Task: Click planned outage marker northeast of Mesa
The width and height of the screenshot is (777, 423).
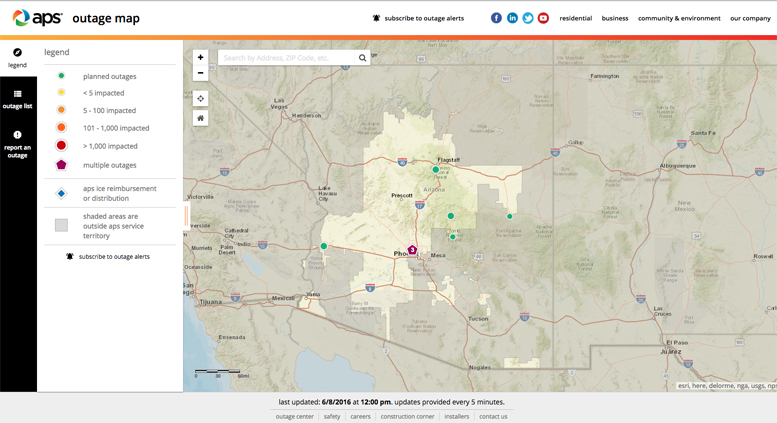Action: (452, 237)
